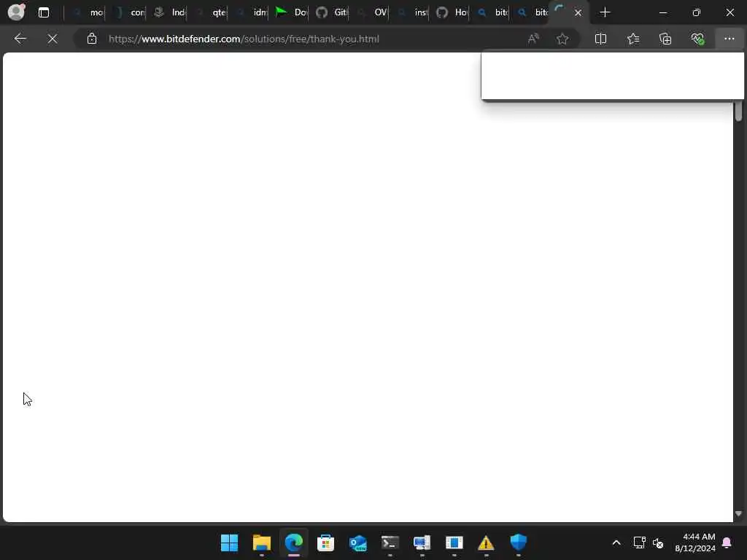Switch to the 'Ind' tab
747x560 pixels.
pos(170,12)
